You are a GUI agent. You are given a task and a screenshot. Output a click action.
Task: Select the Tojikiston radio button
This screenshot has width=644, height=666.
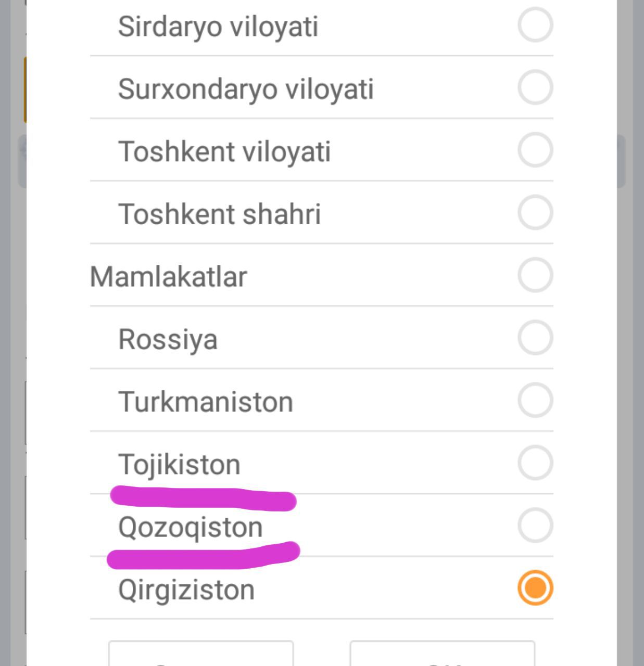coord(535,463)
